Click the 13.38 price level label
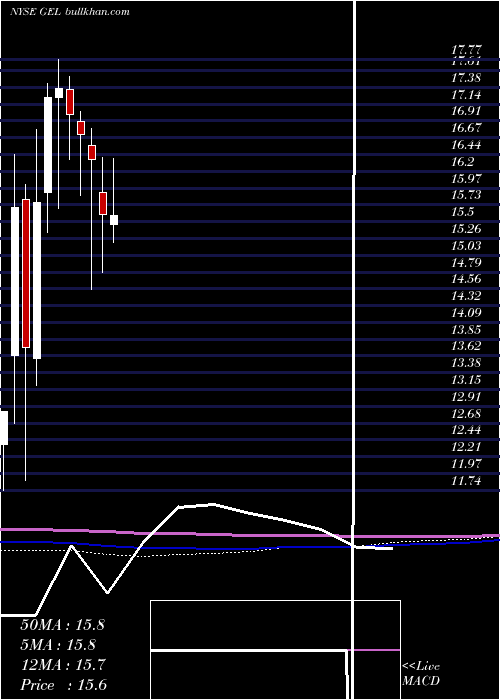 (466, 362)
